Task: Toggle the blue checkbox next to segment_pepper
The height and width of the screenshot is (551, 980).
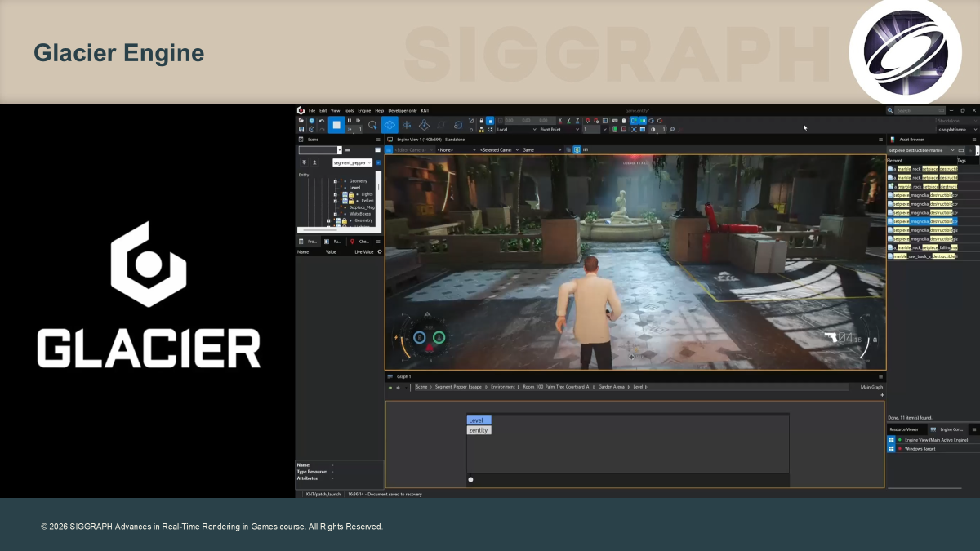Action: 378,162
